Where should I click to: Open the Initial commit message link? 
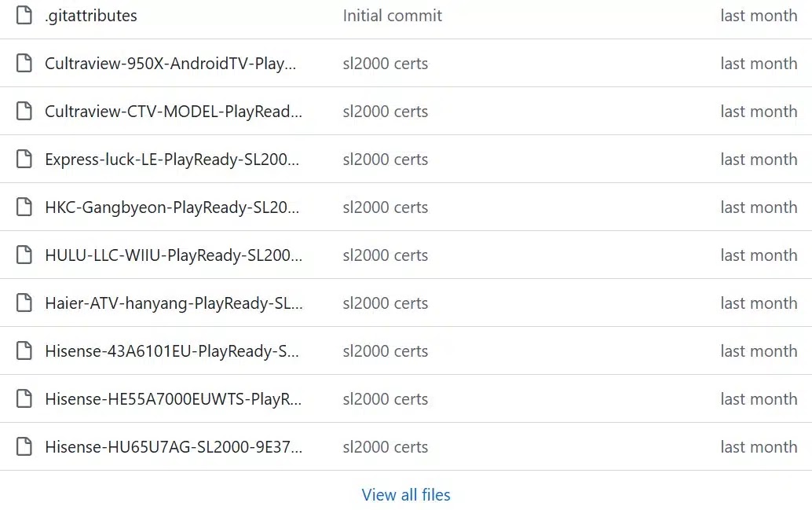(x=392, y=14)
